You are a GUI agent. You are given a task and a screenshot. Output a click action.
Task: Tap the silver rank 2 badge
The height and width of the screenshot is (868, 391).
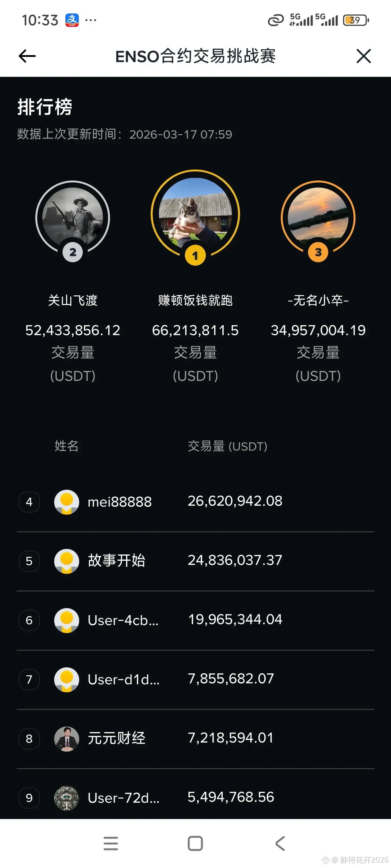click(x=72, y=252)
